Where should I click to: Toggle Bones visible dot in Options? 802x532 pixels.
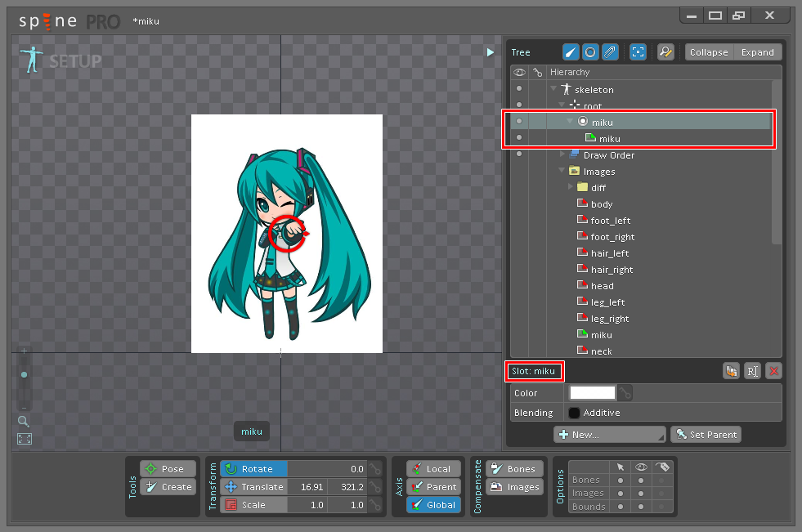[x=641, y=481]
